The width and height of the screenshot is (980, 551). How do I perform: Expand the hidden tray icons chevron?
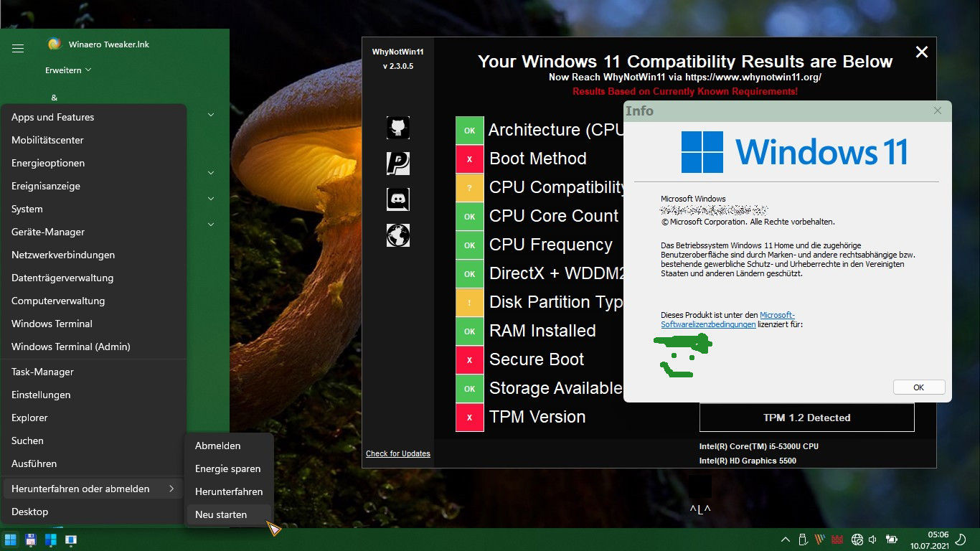[x=785, y=540]
